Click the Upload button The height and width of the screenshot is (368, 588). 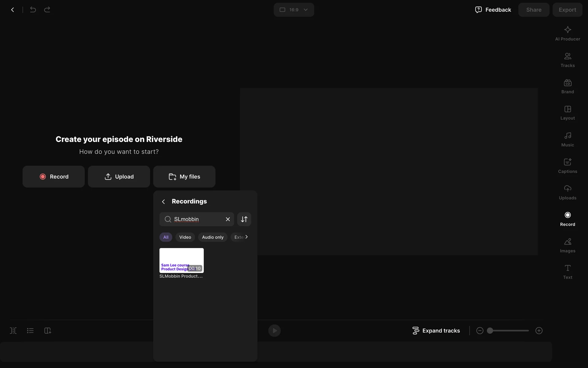(x=119, y=177)
